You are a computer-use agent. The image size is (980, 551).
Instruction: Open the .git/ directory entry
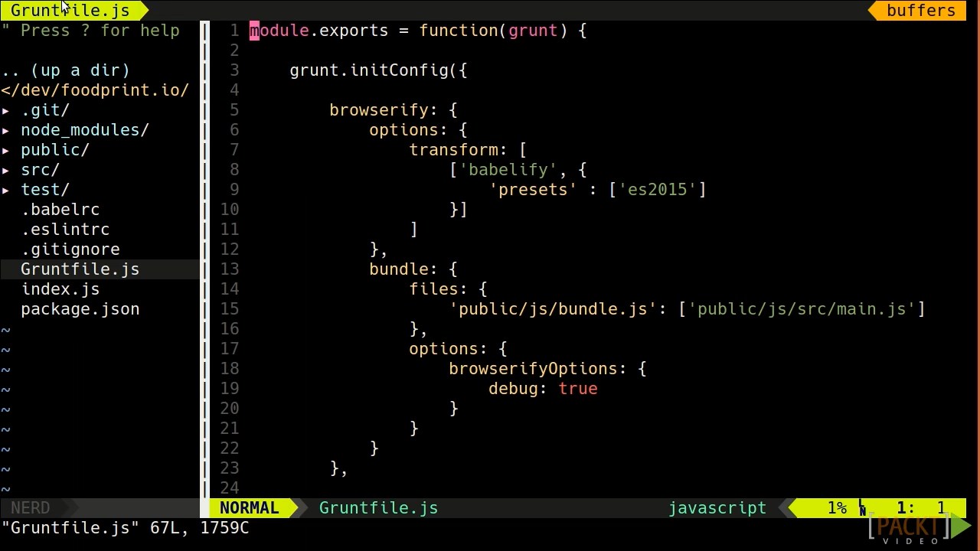click(45, 110)
